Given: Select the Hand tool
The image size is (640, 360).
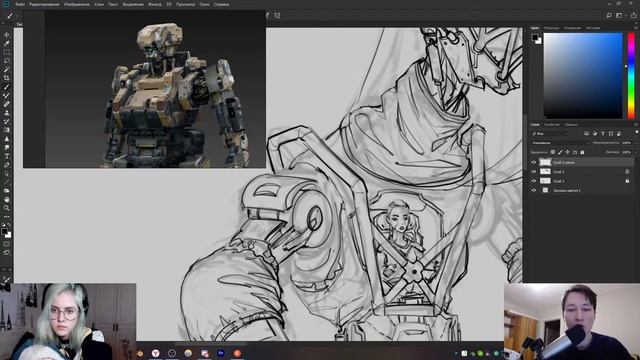Looking at the screenshot, I should [7, 200].
